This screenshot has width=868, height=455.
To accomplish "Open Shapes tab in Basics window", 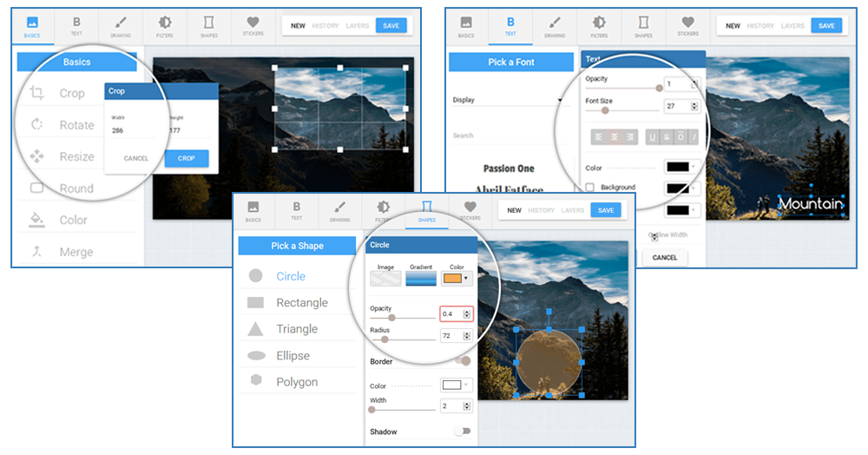I will click(x=208, y=27).
